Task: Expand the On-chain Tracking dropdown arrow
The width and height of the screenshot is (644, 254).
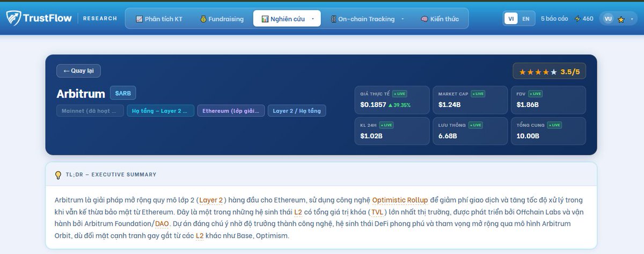Action: pyautogui.click(x=402, y=19)
